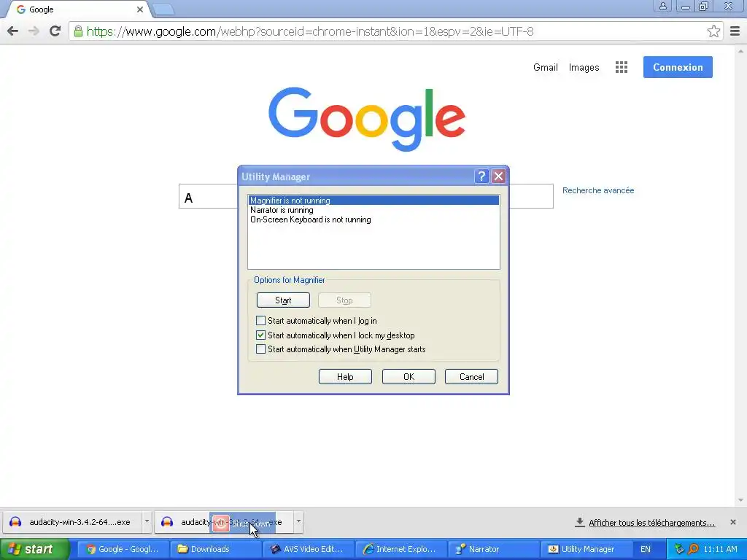Close the Google tab
Screen dimensions: 747x560
click(x=139, y=9)
